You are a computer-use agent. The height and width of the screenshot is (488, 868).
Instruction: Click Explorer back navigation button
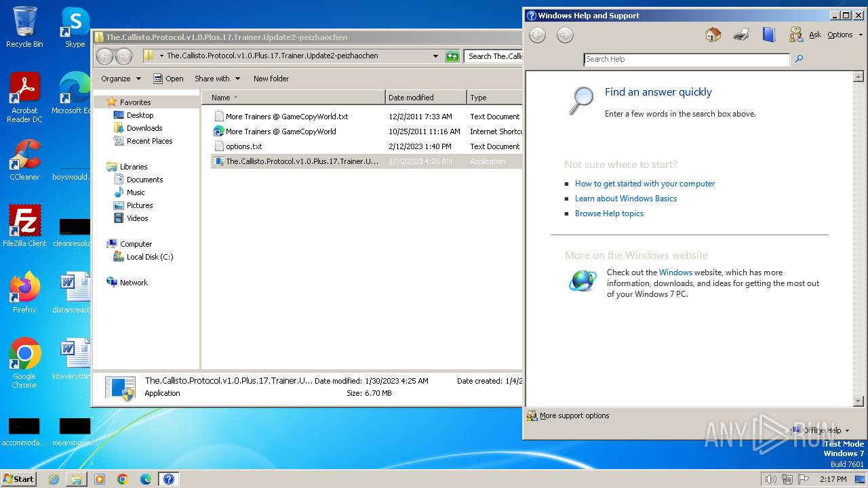pyautogui.click(x=104, y=56)
